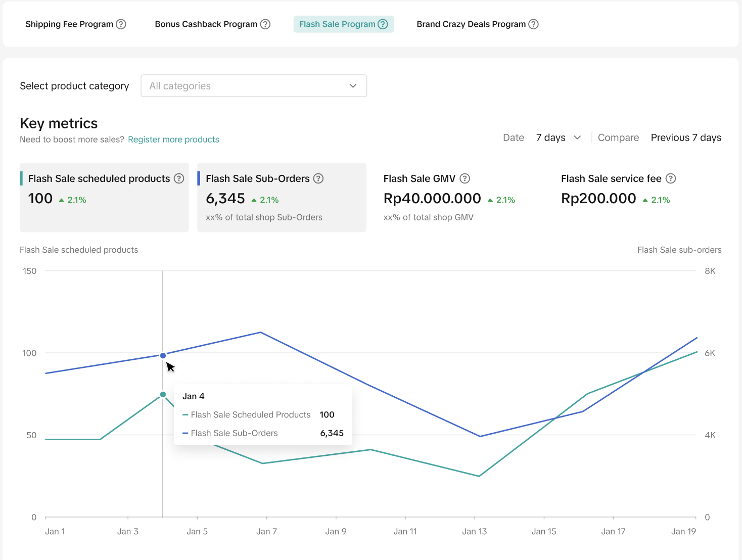742x560 pixels.
Task: Click info icon next to Flash Sale service fee
Action: click(671, 178)
